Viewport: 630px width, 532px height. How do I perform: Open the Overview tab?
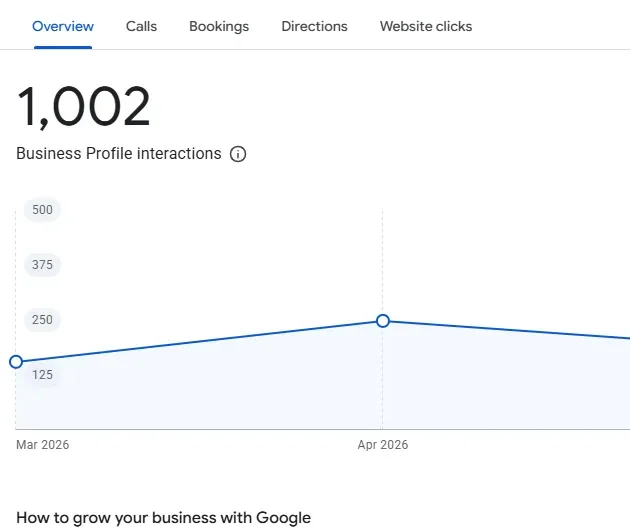[63, 27]
